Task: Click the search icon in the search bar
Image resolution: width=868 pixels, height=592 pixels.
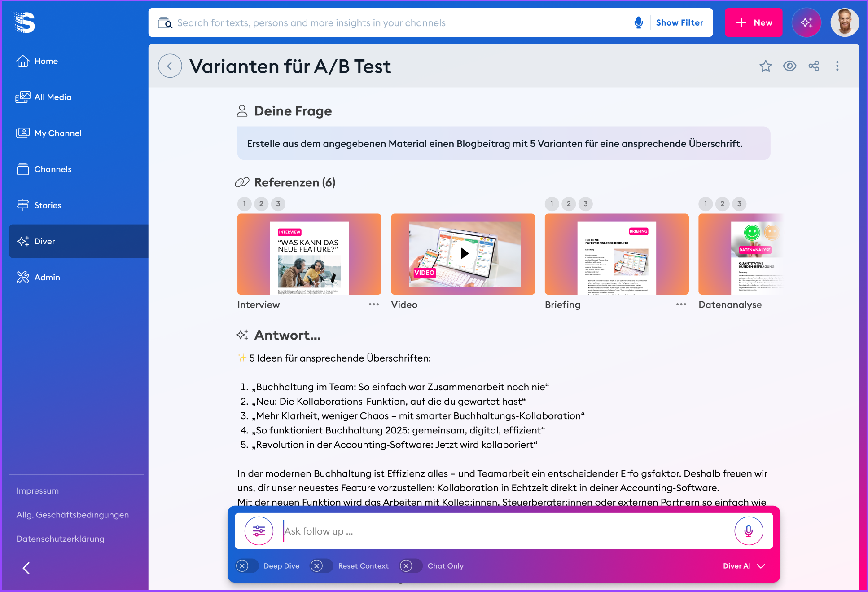Action: pyautogui.click(x=165, y=23)
